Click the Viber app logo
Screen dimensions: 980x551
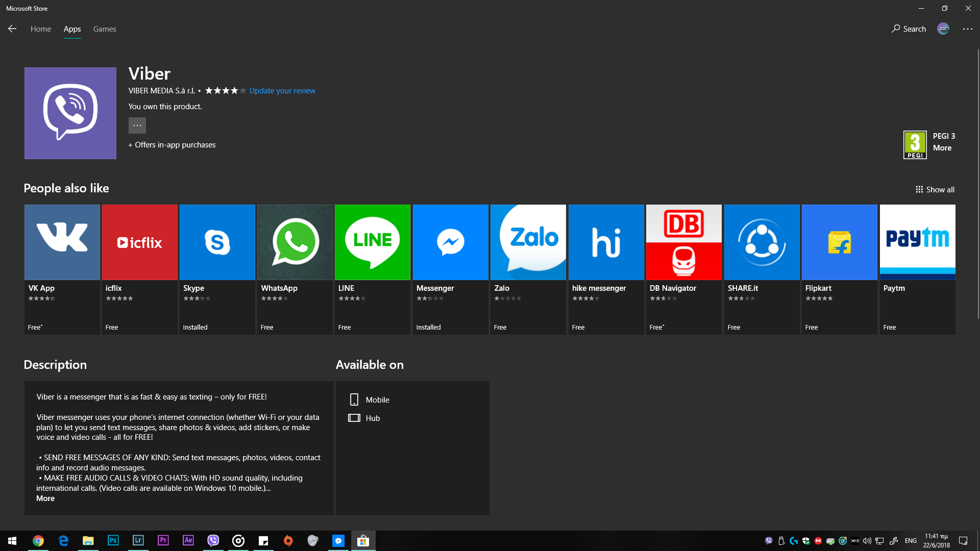pyautogui.click(x=70, y=113)
